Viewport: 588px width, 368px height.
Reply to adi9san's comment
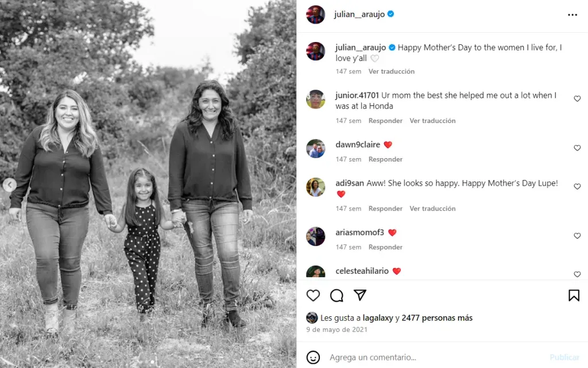tap(385, 208)
